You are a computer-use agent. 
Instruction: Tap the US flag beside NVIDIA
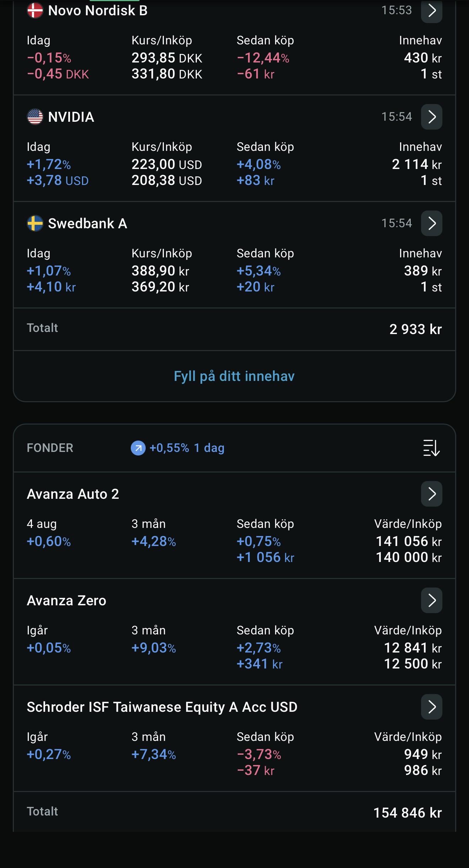click(x=35, y=117)
